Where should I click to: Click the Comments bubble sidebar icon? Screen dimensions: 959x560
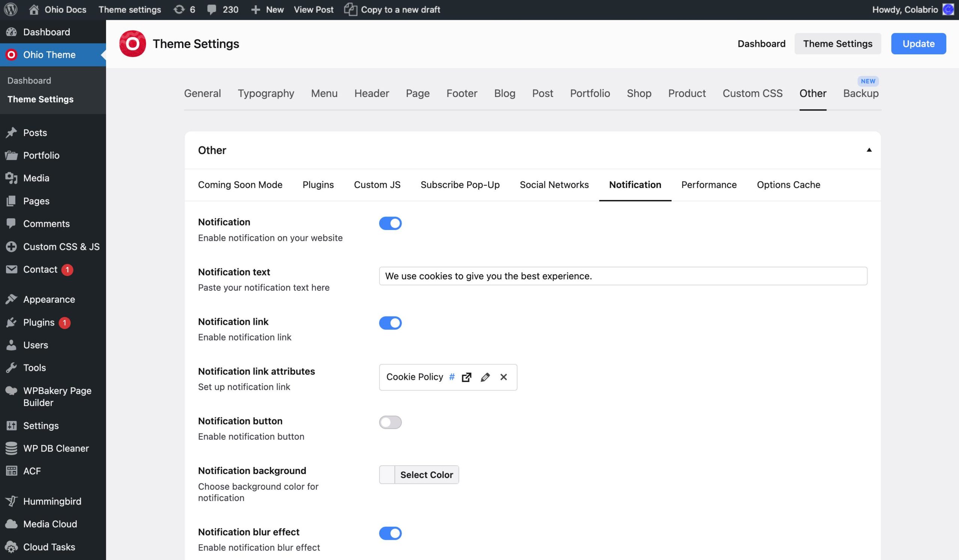click(11, 223)
